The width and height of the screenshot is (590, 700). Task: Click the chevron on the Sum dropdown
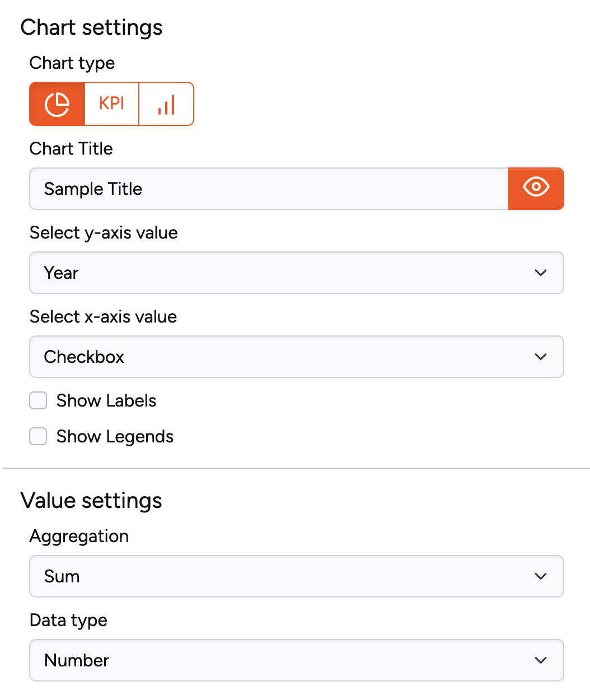(541, 576)
